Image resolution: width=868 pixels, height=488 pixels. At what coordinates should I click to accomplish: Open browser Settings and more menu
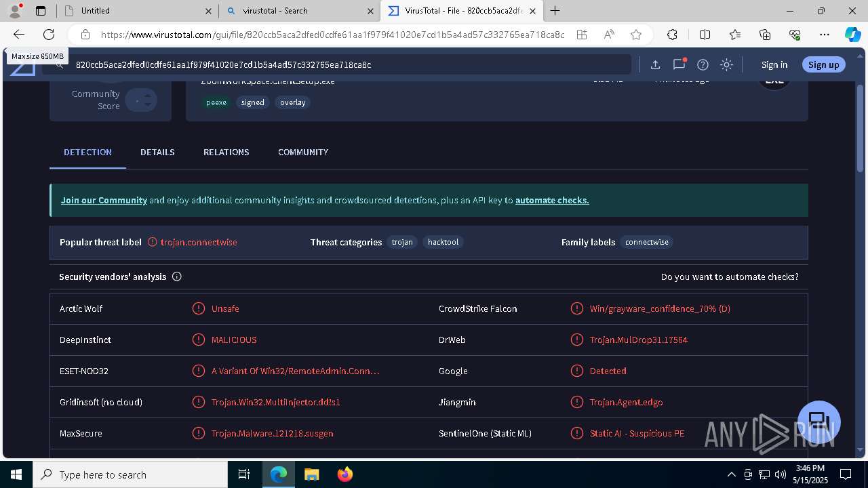[x=825, y=35]
